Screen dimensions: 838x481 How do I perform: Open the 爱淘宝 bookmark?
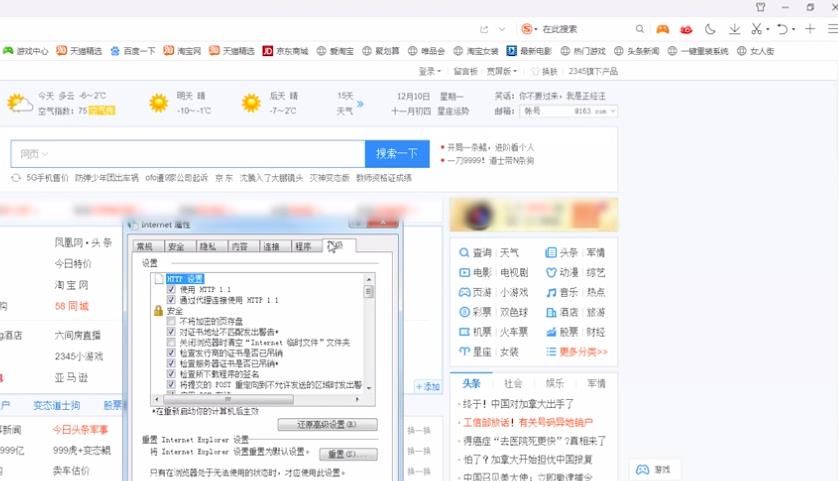coord(335,51)
